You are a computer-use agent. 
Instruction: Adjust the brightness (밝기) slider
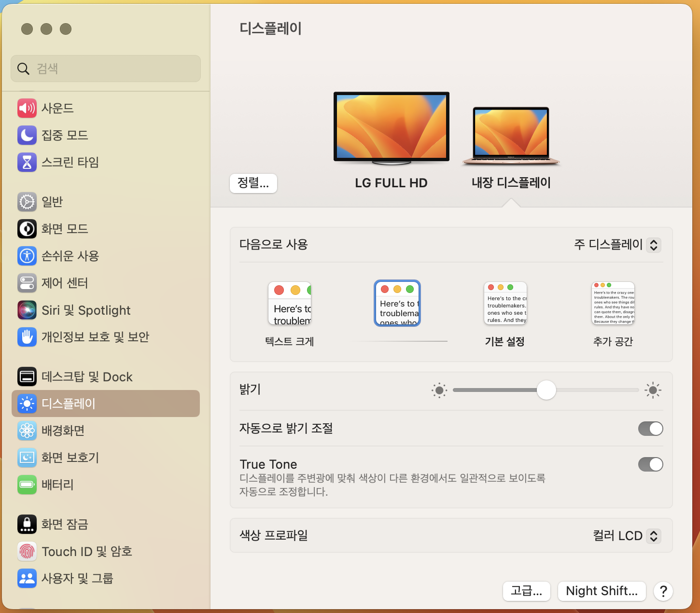[546, 390]
